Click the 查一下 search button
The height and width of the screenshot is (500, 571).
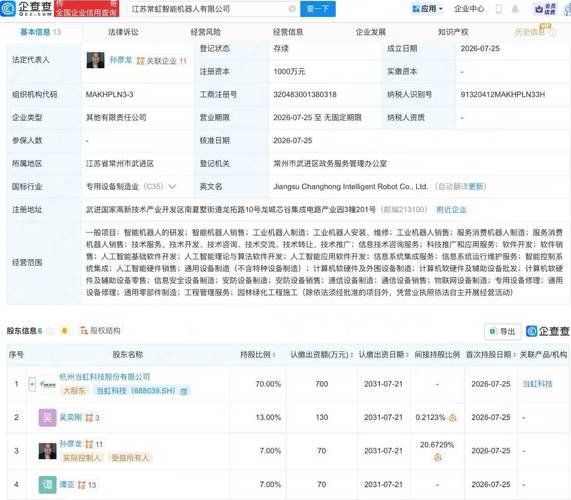(x=318, y=9)
